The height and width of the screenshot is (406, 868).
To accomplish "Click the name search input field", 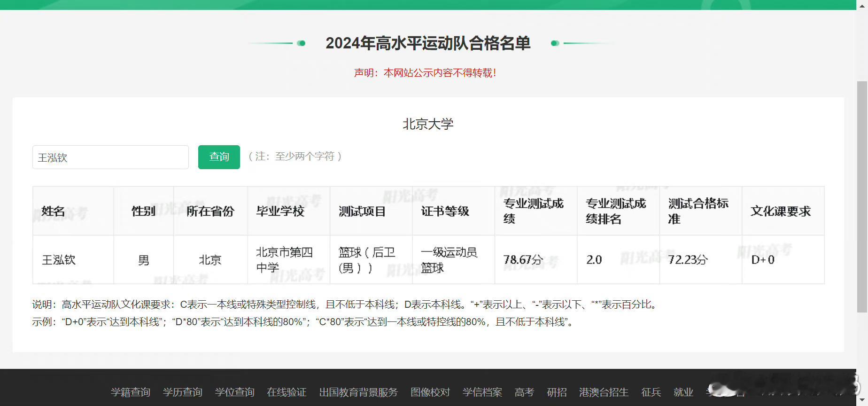I will point(110,157).
